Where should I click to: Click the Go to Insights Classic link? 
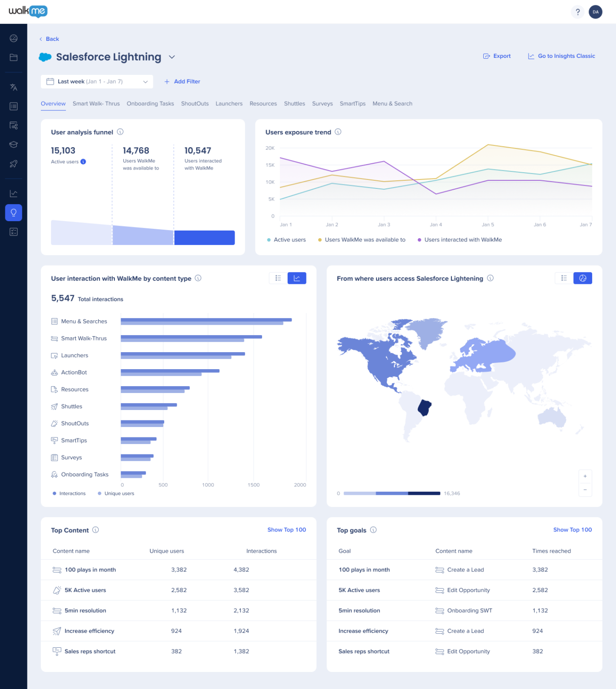561,56
